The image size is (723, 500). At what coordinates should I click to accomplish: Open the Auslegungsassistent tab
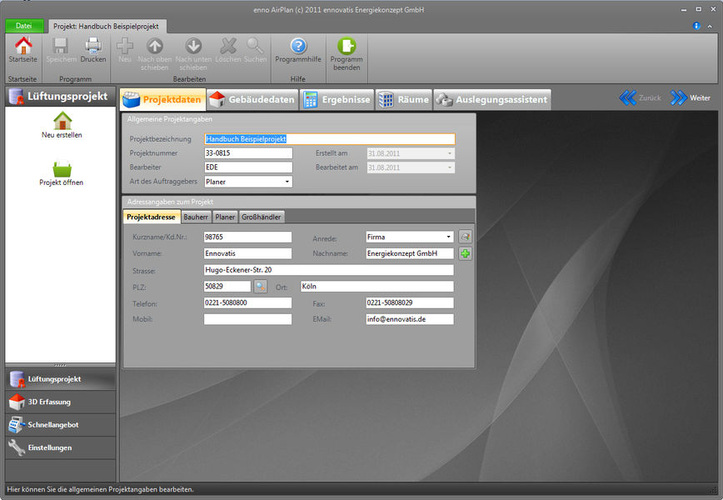click(493, 99)
